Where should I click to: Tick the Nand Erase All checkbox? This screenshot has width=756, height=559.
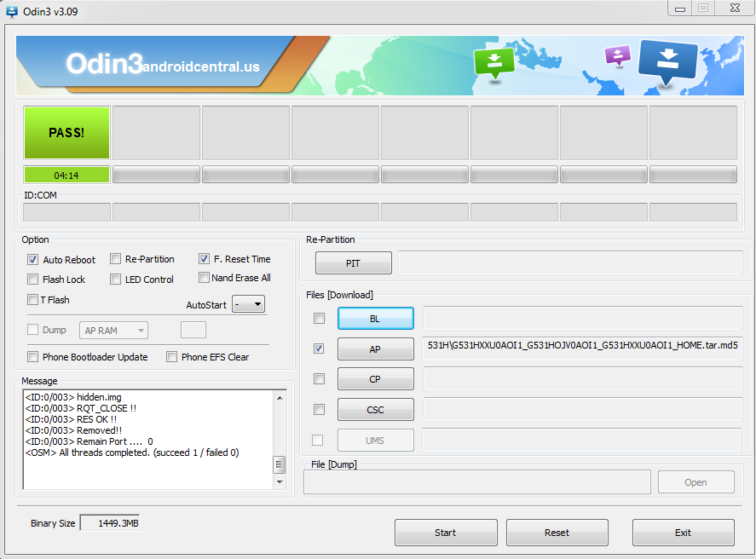[204, 278]
